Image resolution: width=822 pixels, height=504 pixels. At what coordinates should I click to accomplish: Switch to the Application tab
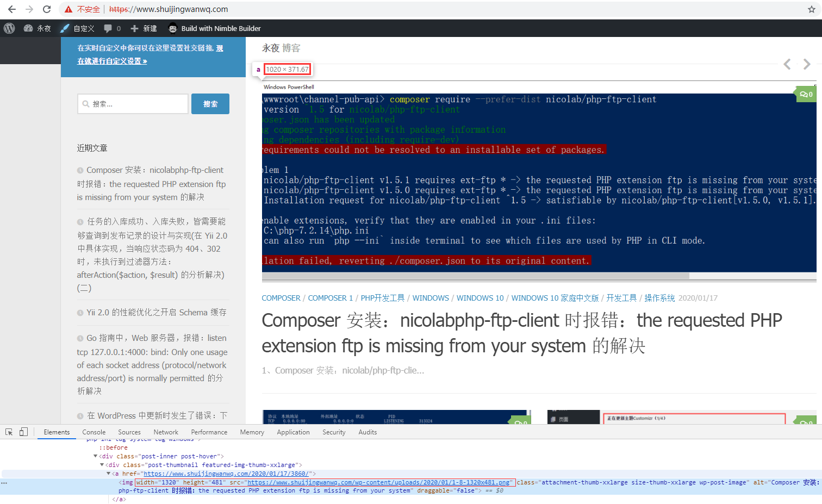(x=293, y=432)
